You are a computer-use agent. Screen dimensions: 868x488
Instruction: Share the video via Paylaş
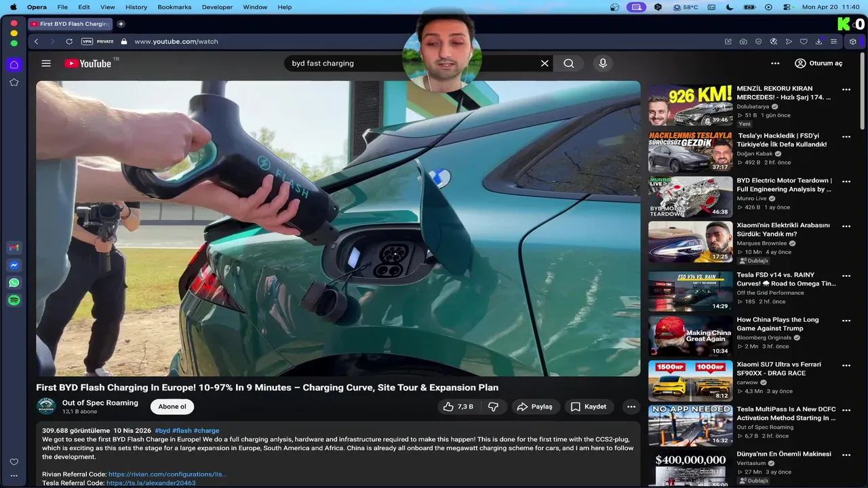point(536,407)
